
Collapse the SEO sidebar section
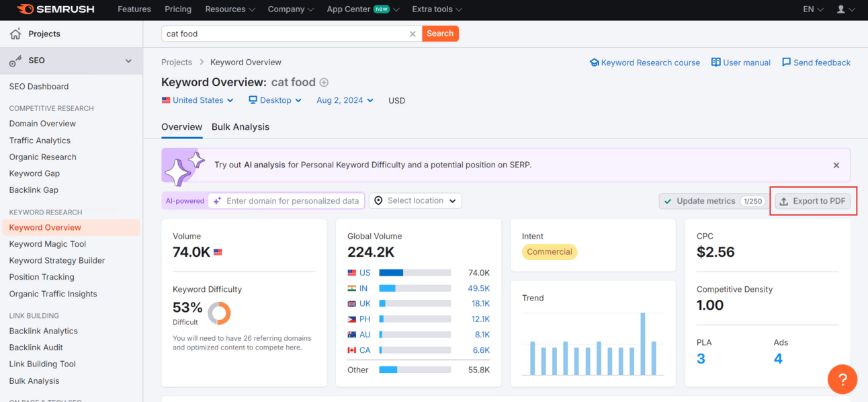tap(128, 61)
